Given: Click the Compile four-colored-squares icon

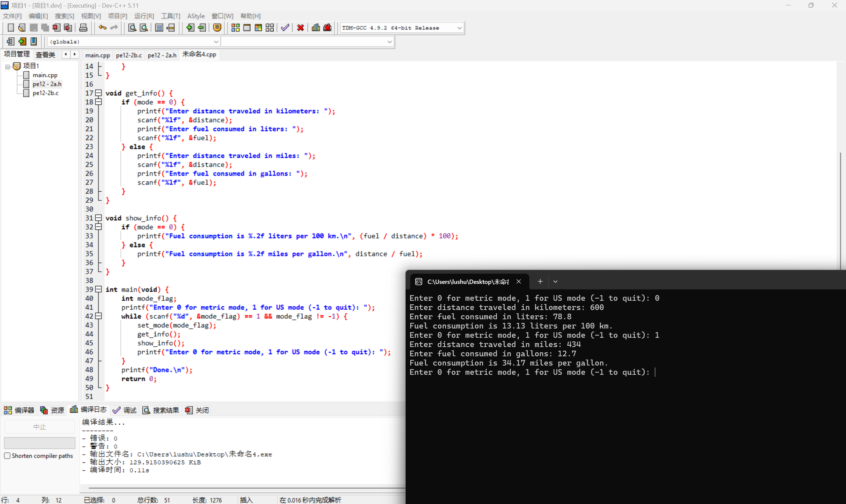Looking at the screenshot, I should (x=235, y=28).
